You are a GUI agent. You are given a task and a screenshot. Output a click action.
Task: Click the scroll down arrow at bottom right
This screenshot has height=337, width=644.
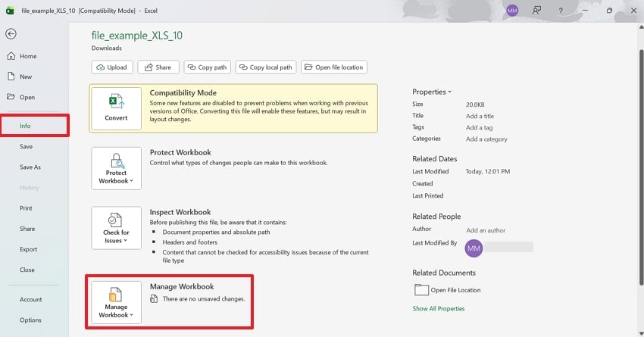641,333
